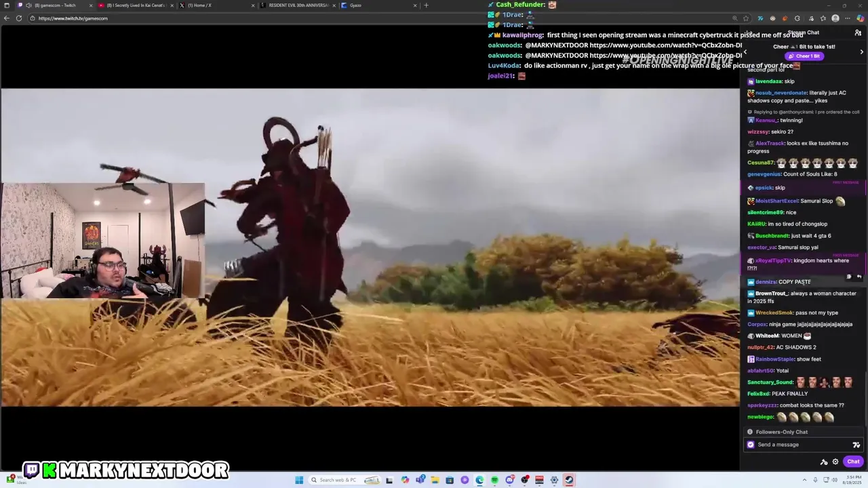Switch to the Home / X tab
Screen dimensions: 868x488
217,5
